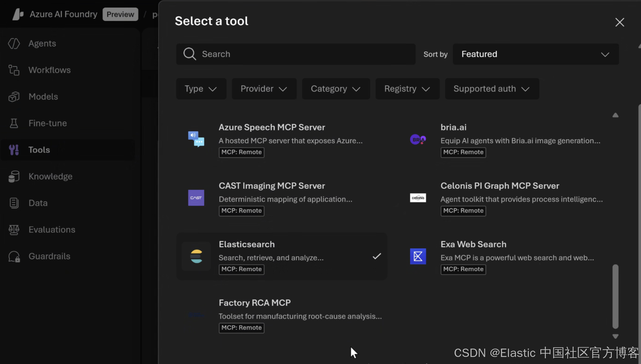The width and height of the screenshot is (641, 364).
Task: Click the tool list scrollbar thumb
Action: [615, 296]
